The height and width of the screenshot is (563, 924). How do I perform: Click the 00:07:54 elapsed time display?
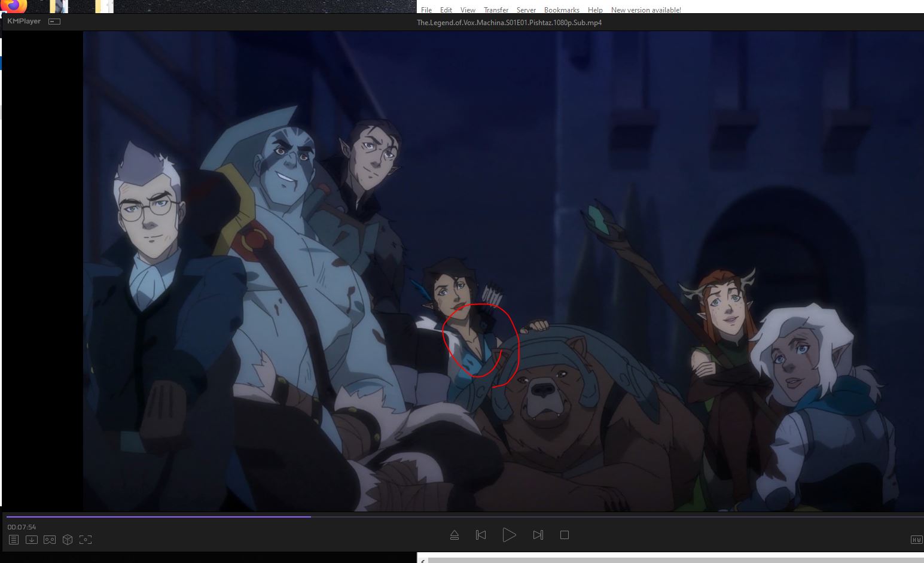[x=22, y=527]
